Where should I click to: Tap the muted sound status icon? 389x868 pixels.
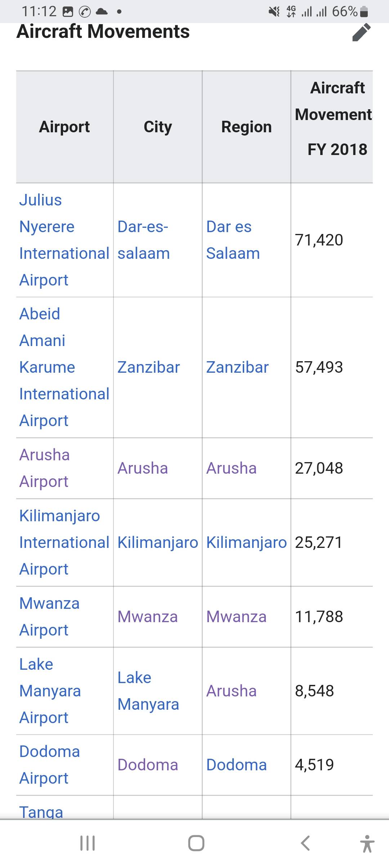[274, 12]
